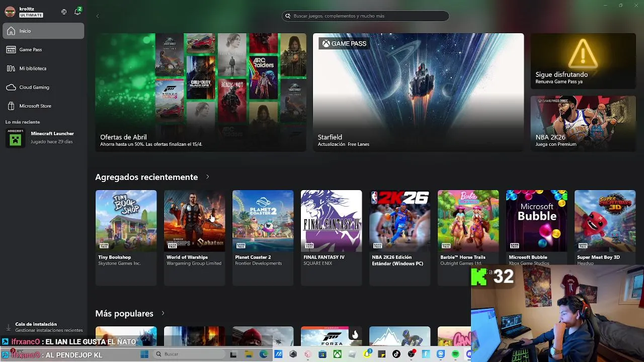Click the kroittz username text
644x362 pixels.
coord(27,9)
